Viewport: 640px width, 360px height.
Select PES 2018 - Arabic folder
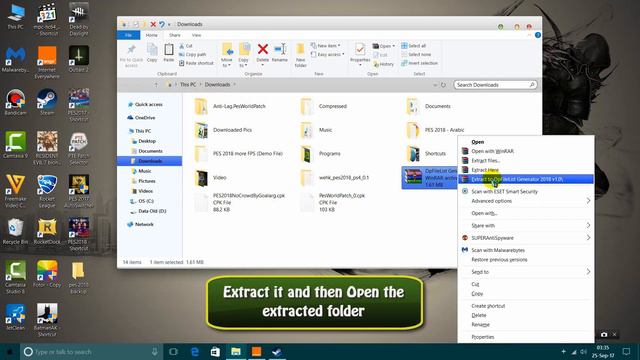coord(436,130)
